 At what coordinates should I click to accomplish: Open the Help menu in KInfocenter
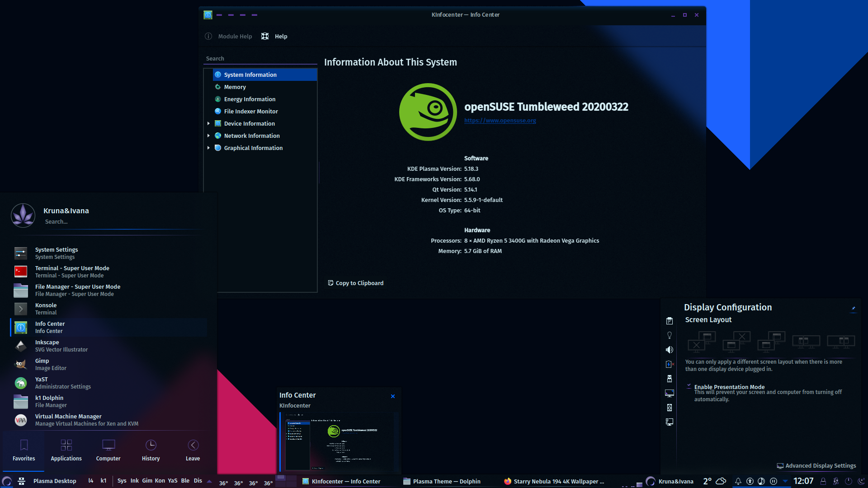(x=274, y=36)
